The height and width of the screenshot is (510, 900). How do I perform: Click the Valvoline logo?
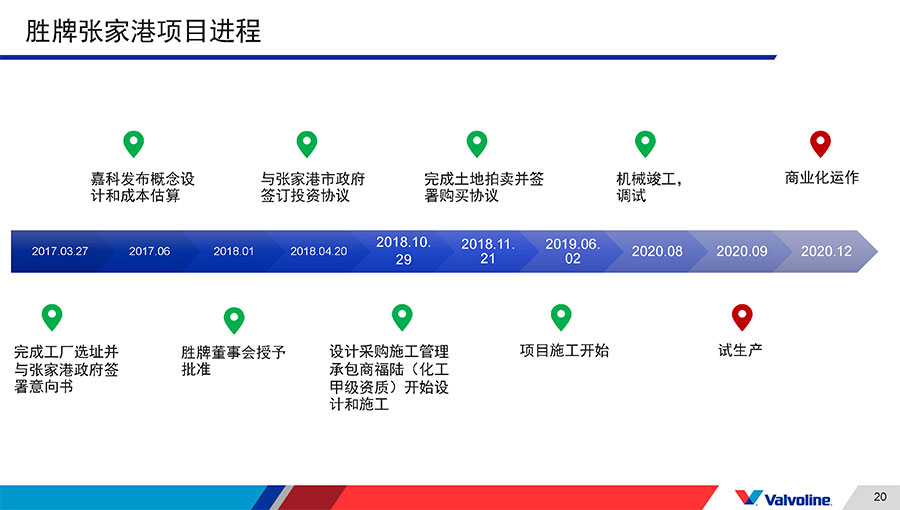click(783, 498)
